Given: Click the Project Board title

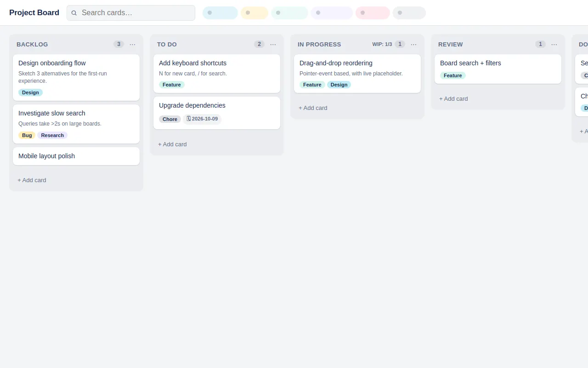Looking at the screenshot, I should (x=34, y=13).
